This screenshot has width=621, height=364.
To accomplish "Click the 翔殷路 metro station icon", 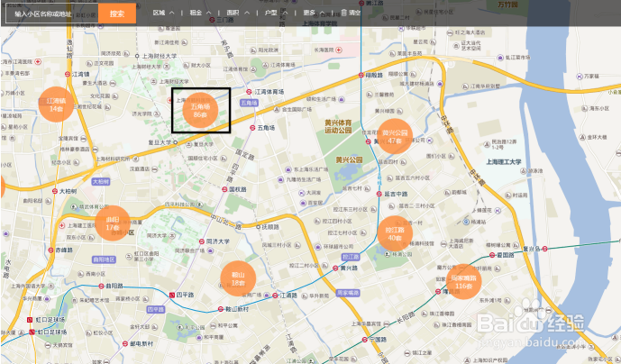I will click(x=361, y=75).
